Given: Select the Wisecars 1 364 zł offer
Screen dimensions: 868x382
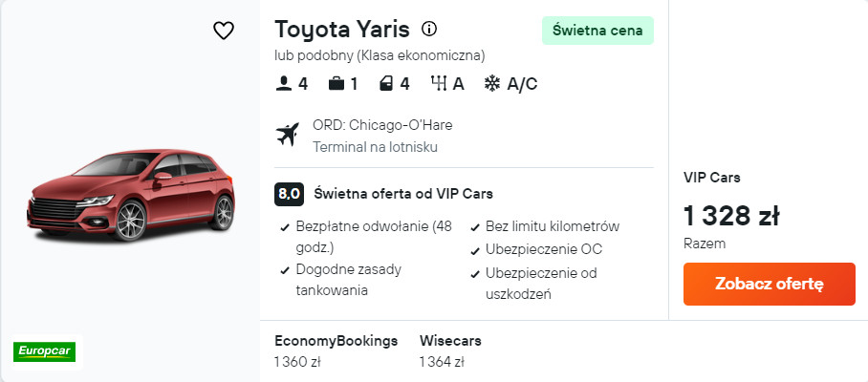Looking at the screenshot, I should 449,350.
